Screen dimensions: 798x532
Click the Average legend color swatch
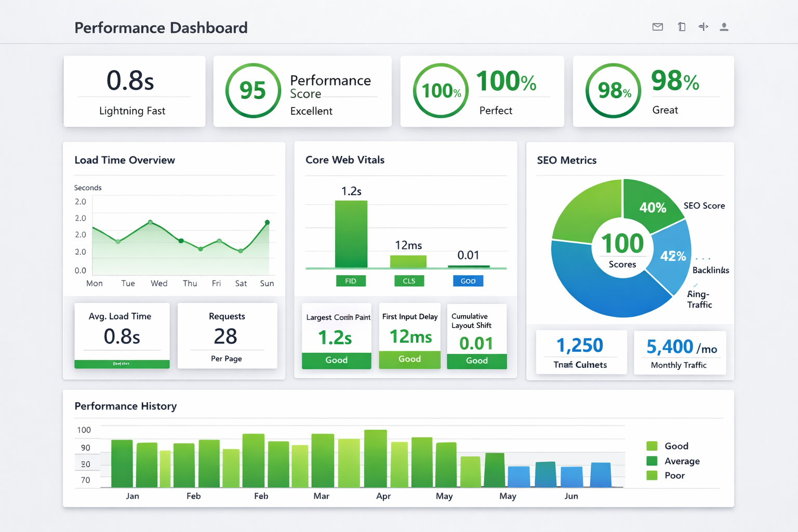[x=652, y=461]
